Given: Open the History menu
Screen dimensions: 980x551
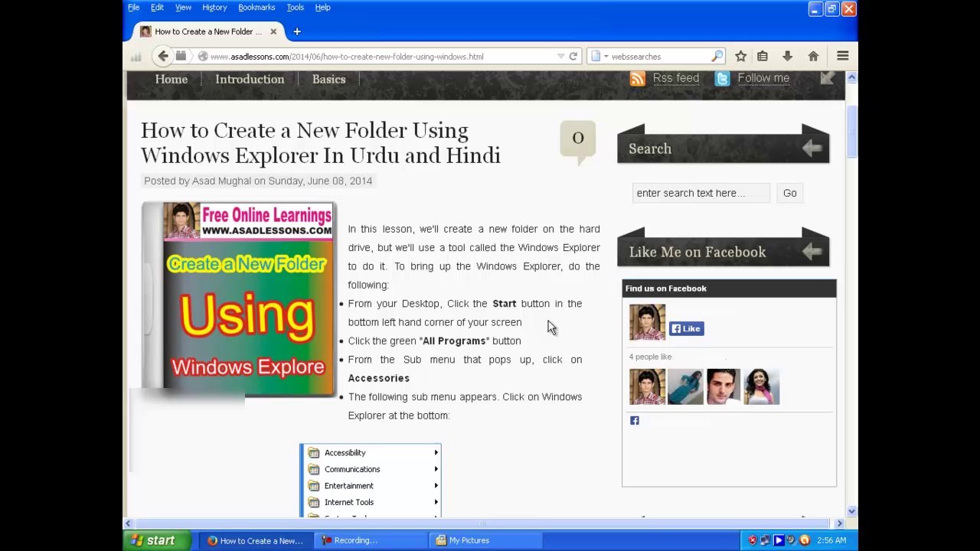Looking at the screenshot, I should pos(214,8).
